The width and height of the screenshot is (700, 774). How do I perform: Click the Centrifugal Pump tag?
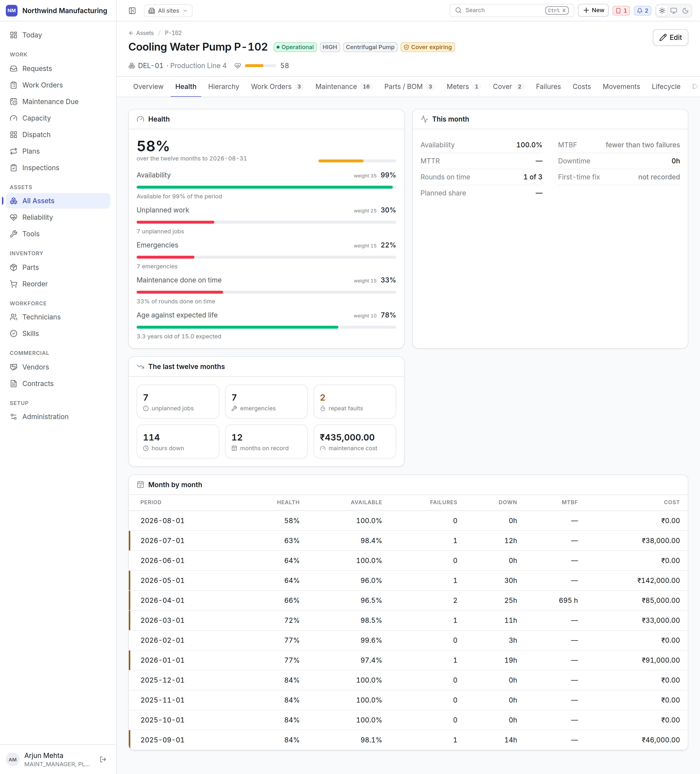[370, 47]
